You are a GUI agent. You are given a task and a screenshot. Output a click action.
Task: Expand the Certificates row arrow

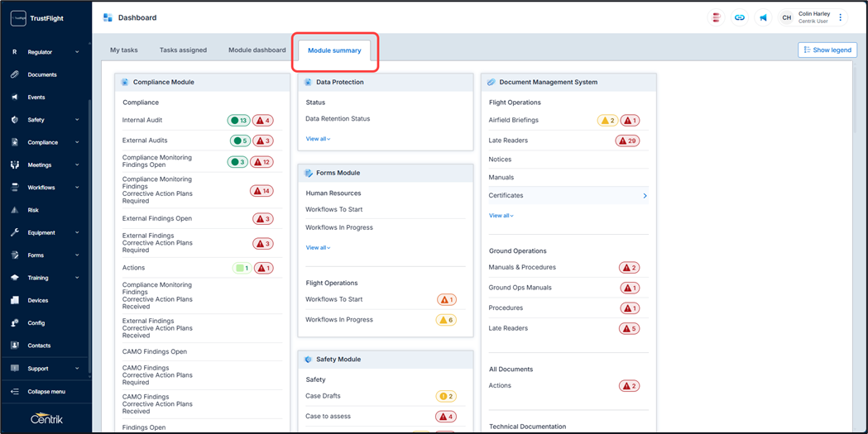pos(645,196)
